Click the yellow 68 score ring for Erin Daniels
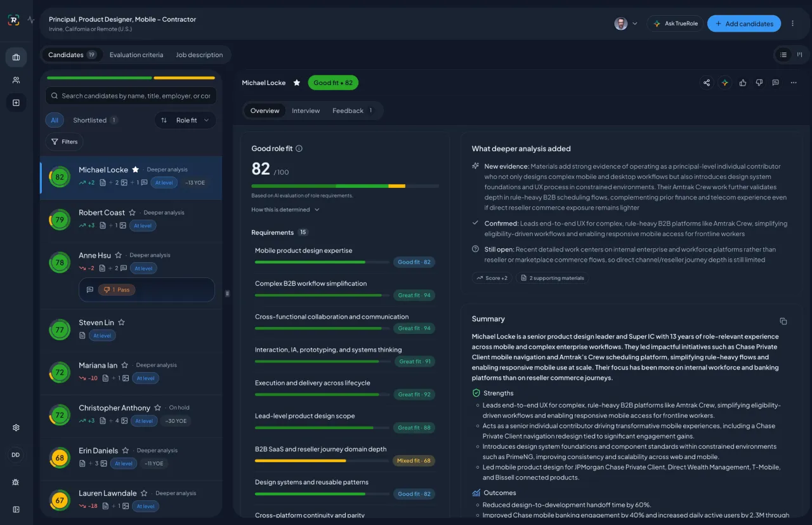Viewport: 812px width, 525px height. (60, 458)
